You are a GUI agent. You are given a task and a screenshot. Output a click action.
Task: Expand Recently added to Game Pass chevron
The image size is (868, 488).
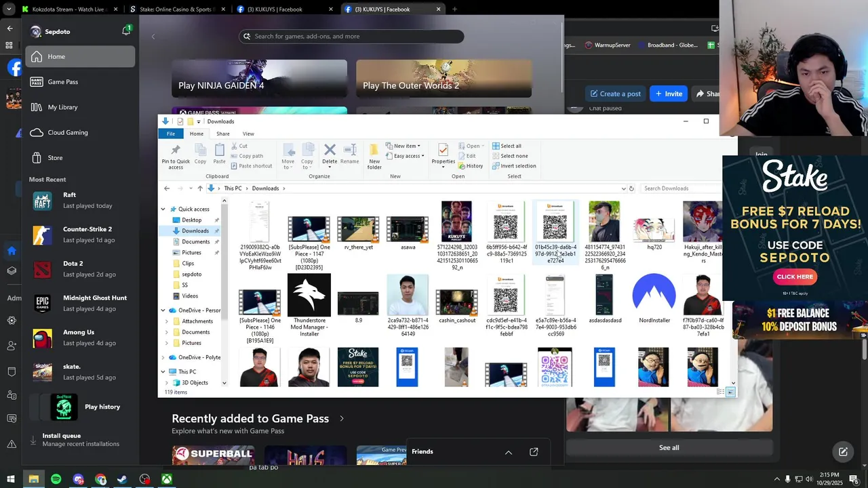tap(341, 418)
